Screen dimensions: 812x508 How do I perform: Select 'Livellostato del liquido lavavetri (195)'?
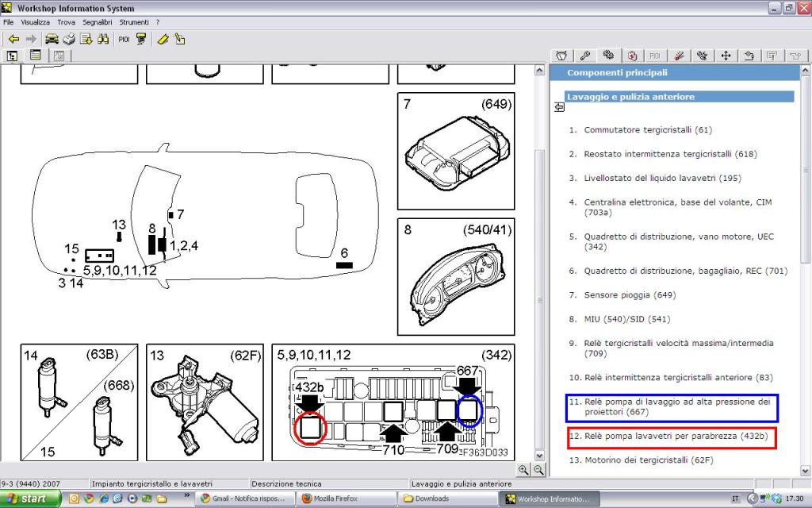point(662,178)
